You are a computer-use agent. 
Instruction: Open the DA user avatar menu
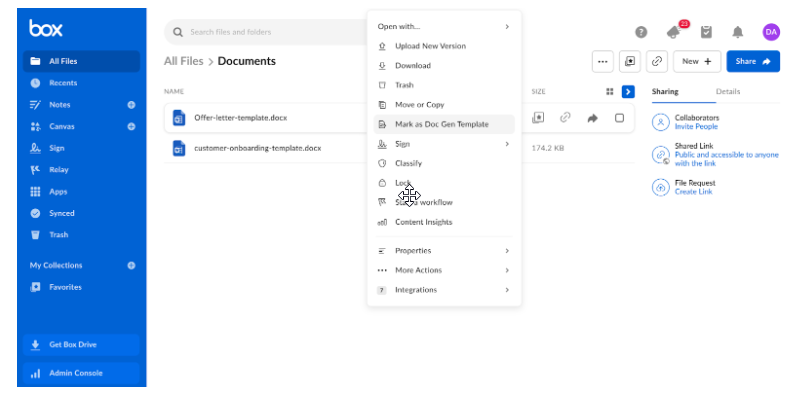[771, 32]
